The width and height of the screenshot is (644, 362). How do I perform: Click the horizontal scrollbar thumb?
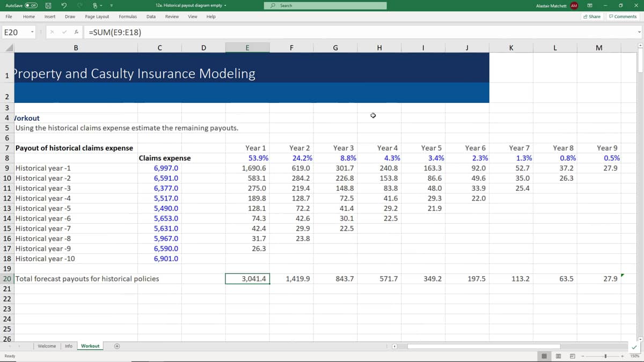[483, 346]
